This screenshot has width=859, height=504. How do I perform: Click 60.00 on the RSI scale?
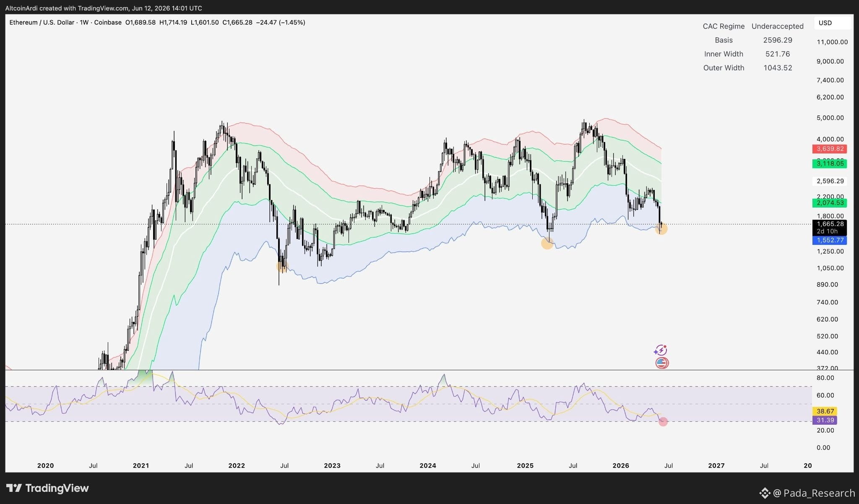click(x=825, y=395)
